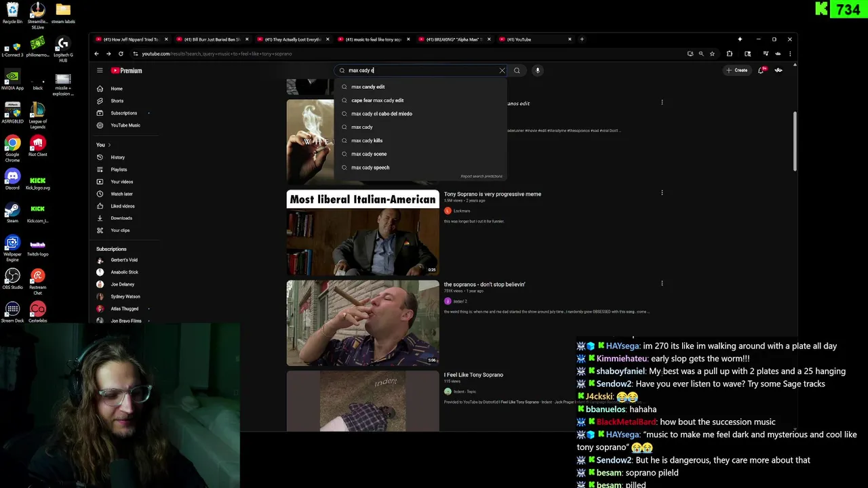
Task: Go forward with browser forward arrow
Action: (108, 54)
